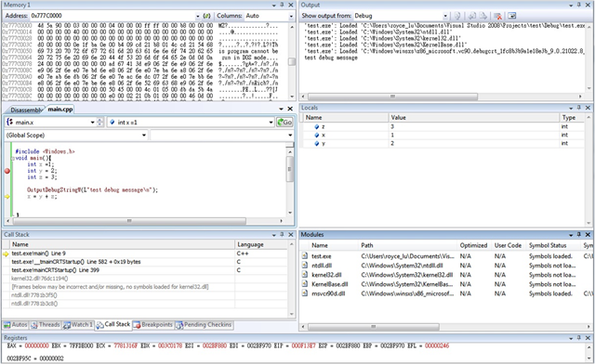Click the msvcr90d.dll module icon
The height and width of the screenshot is (364, 595).
point(305,293)
